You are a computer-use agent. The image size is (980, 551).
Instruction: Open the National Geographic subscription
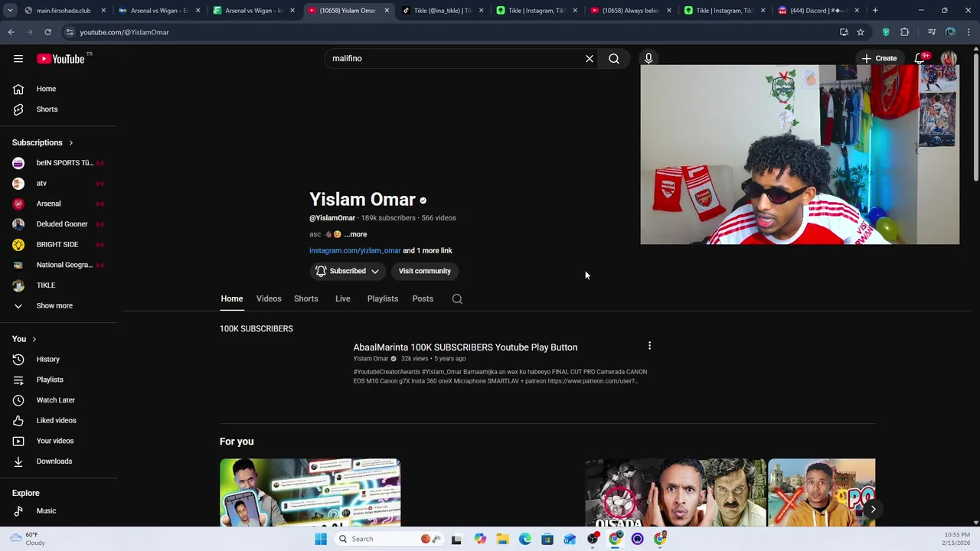[x=59, y=265]
